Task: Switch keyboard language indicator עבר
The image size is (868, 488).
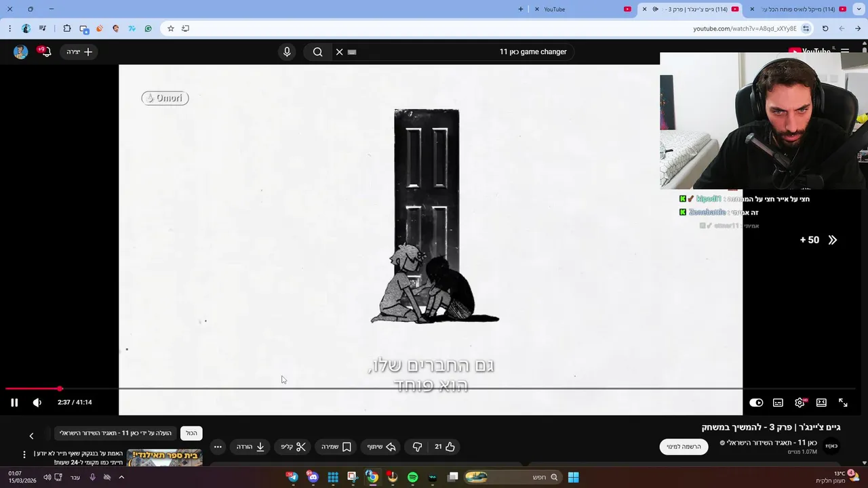Action: click(x=75, y=477)
